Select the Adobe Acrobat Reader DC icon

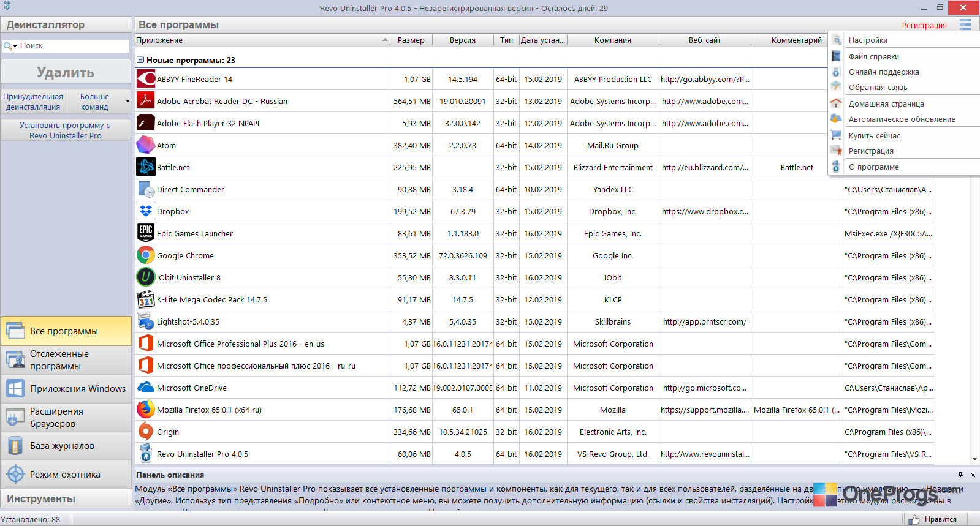point(146,101)
